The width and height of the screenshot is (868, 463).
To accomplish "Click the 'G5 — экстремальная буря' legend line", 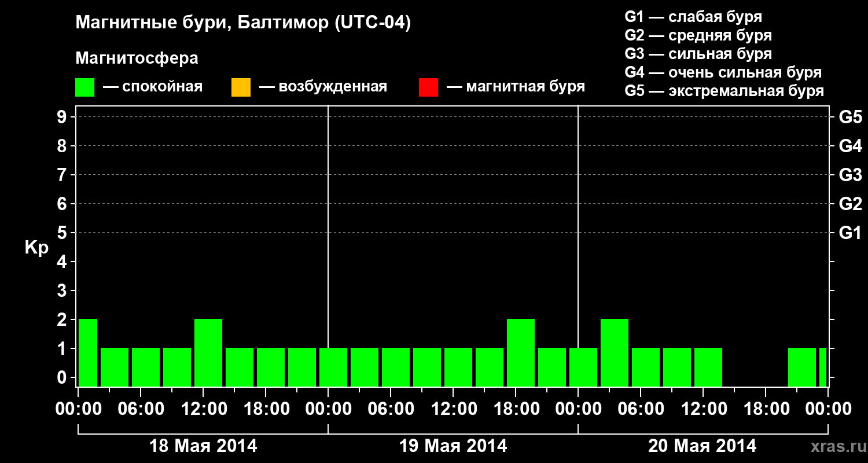I will (x=724, y=91).
